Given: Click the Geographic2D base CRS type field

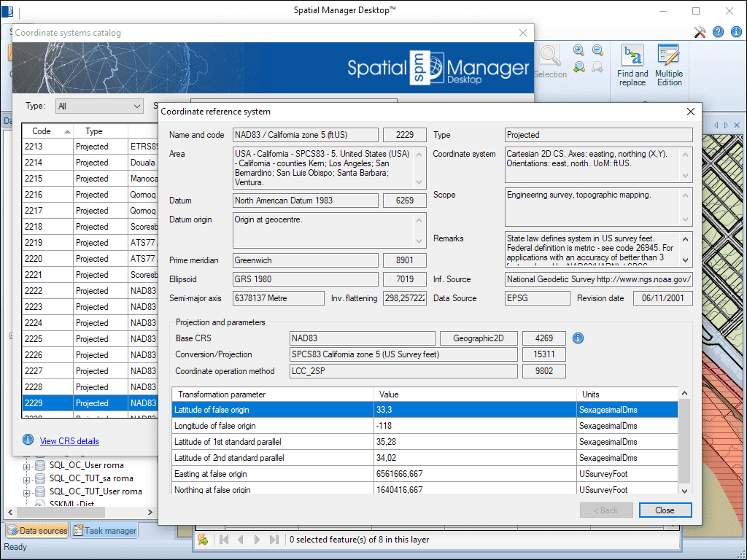Looking at the screenshot, I should point(479,338).
